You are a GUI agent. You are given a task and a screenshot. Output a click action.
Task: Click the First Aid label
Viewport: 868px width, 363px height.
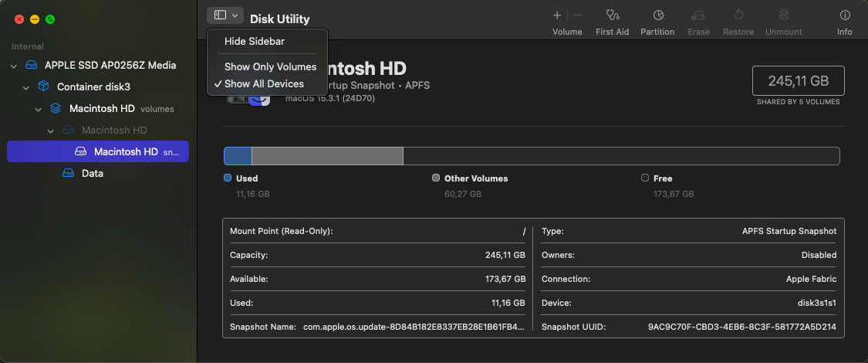coord(613,32)
